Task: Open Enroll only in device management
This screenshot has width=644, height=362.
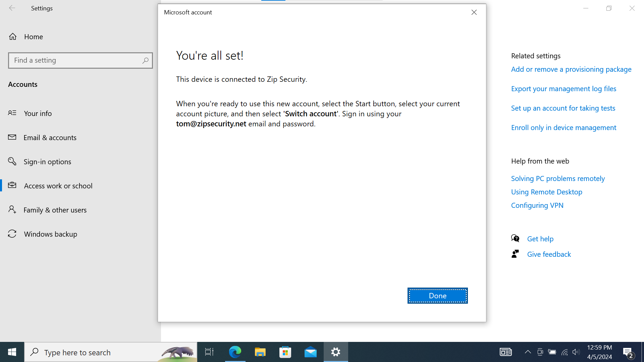Action: (563, 128)
